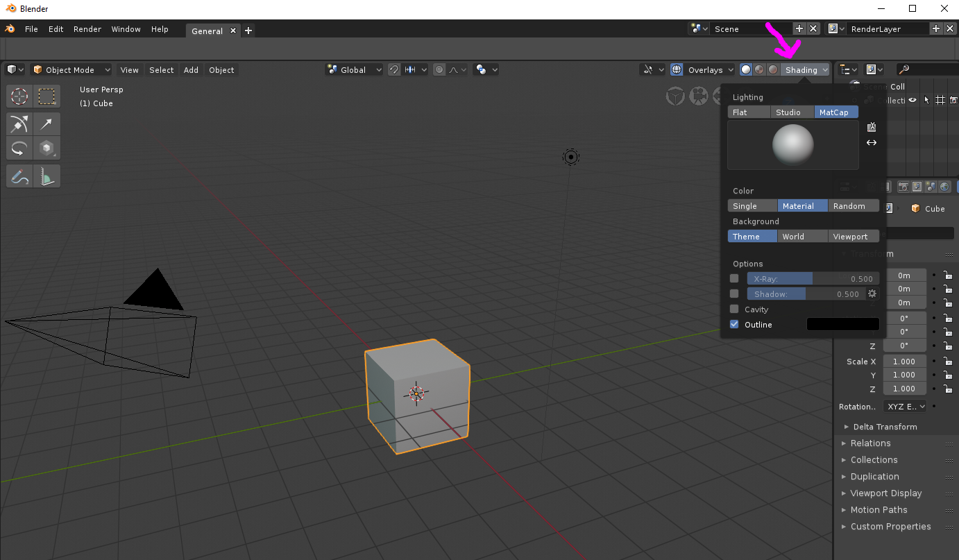Select the rotate tool with curved arrow
This screenshot has width=959, height=560.
point(20,148)
